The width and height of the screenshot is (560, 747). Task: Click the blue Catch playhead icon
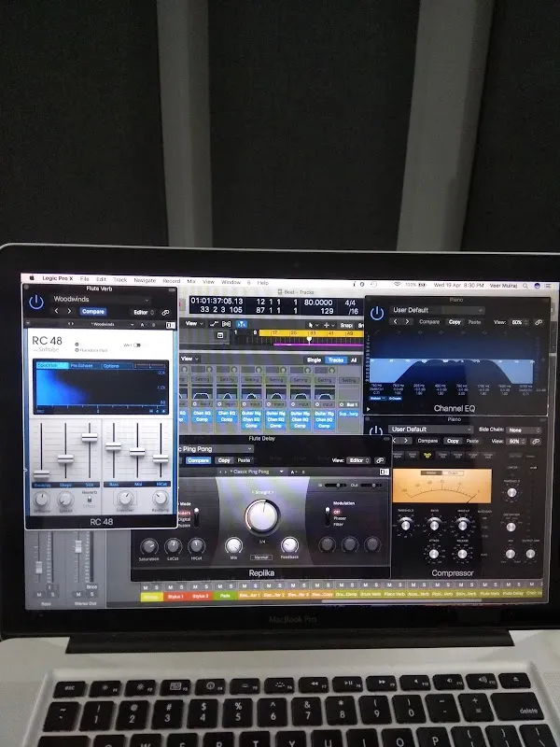point(242,324)
